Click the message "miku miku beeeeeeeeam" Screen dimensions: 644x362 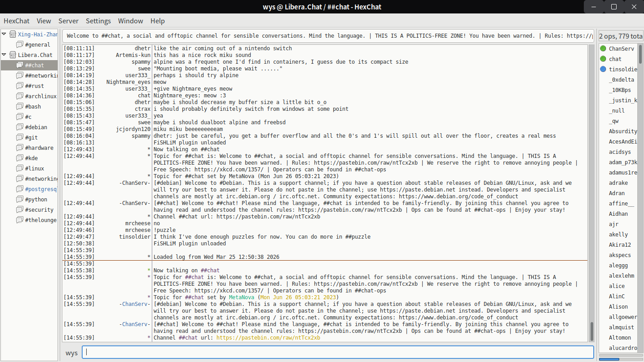(x=188, y=129)
